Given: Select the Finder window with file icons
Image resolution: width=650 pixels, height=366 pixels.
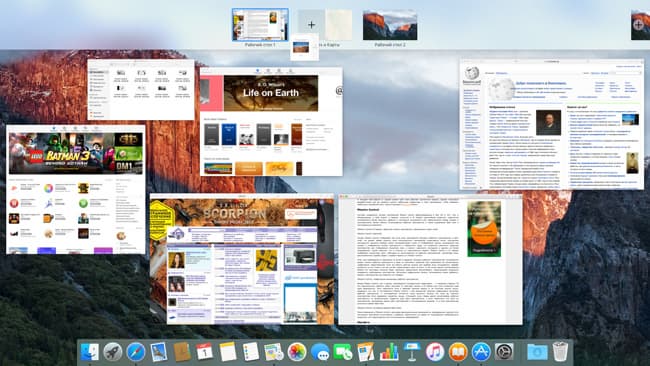Looking at the screenshot, I should (x=141, y=90).
